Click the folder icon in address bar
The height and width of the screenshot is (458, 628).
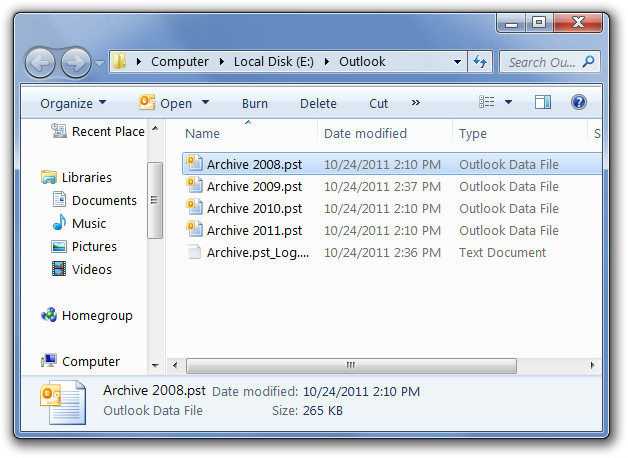point(119,61)
